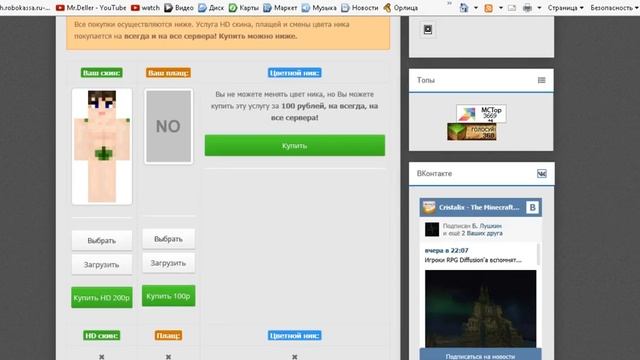This screenshot has width=640, height=360.
Task: Click the Ваш плащ orange label
Action: pos(168,73)
